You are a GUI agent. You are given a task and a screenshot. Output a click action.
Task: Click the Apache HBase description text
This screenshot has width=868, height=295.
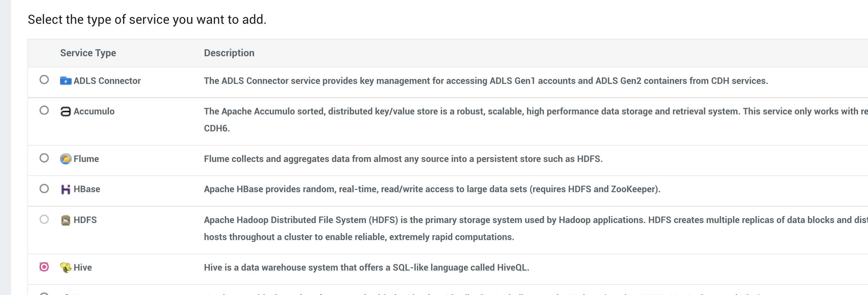(x=432, y=189)
